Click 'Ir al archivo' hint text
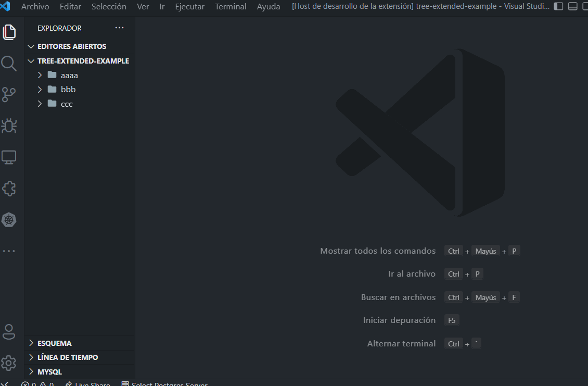The height and width of the screenshot is (386, 588). [x=412, y=273]
